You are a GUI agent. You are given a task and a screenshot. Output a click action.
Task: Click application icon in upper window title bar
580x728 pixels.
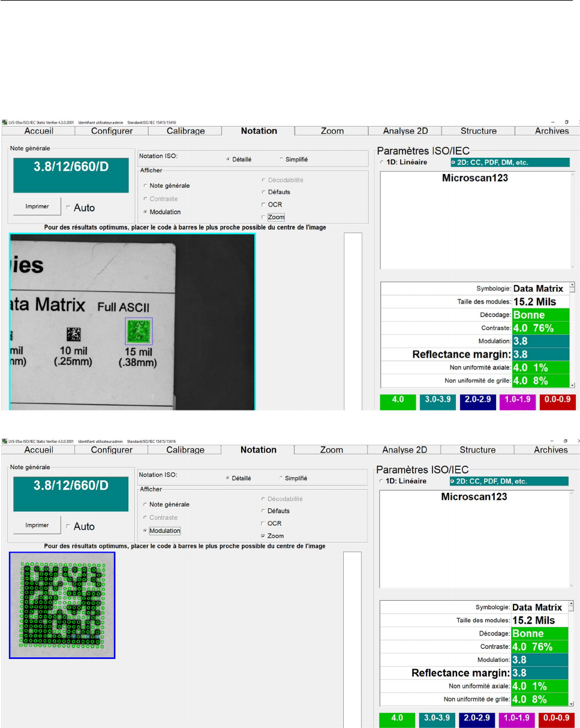[x=5, y=122]
